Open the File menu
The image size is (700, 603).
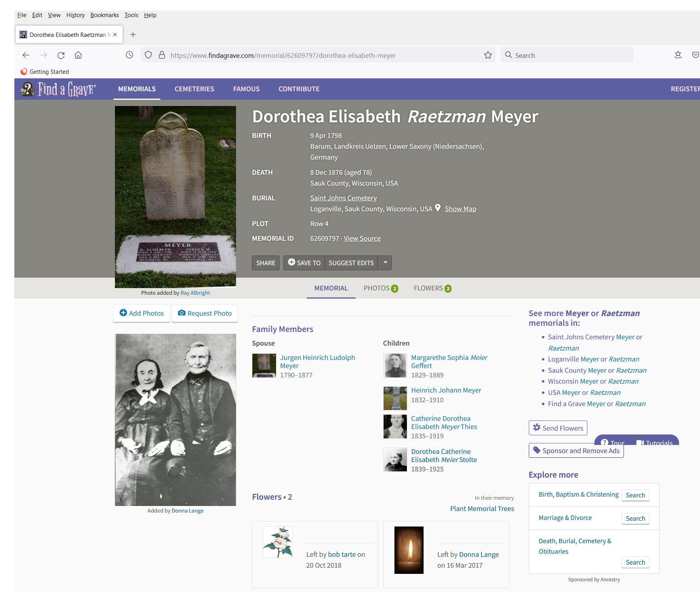pyautogui.click(x=22, y=15)
